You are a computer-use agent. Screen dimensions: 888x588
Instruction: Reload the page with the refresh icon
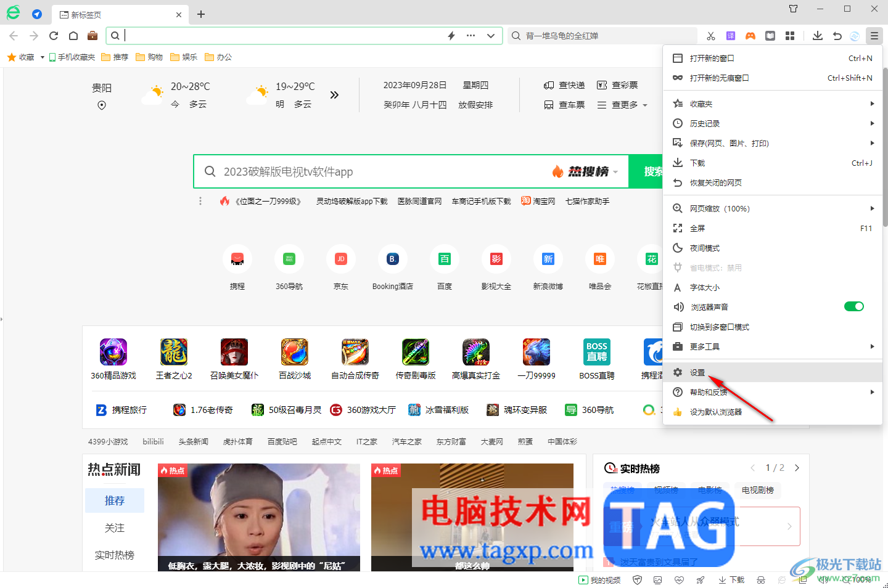[x=54, y=36]
